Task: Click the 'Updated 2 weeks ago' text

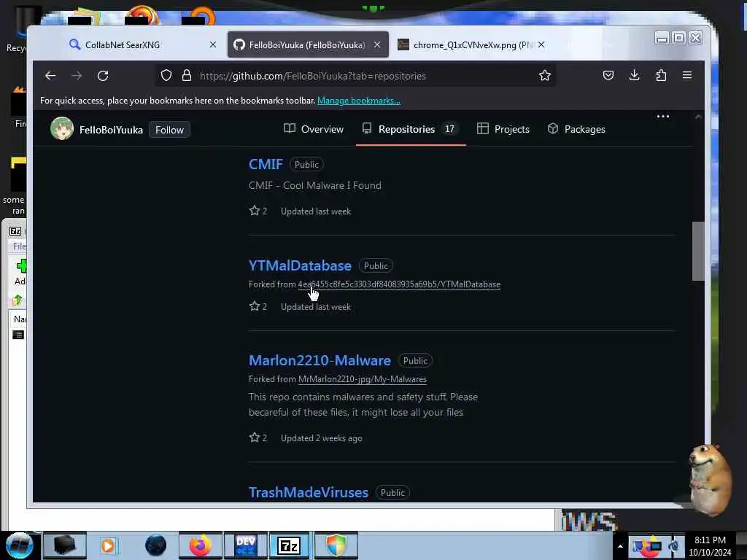Action: (x=322, y=438)
